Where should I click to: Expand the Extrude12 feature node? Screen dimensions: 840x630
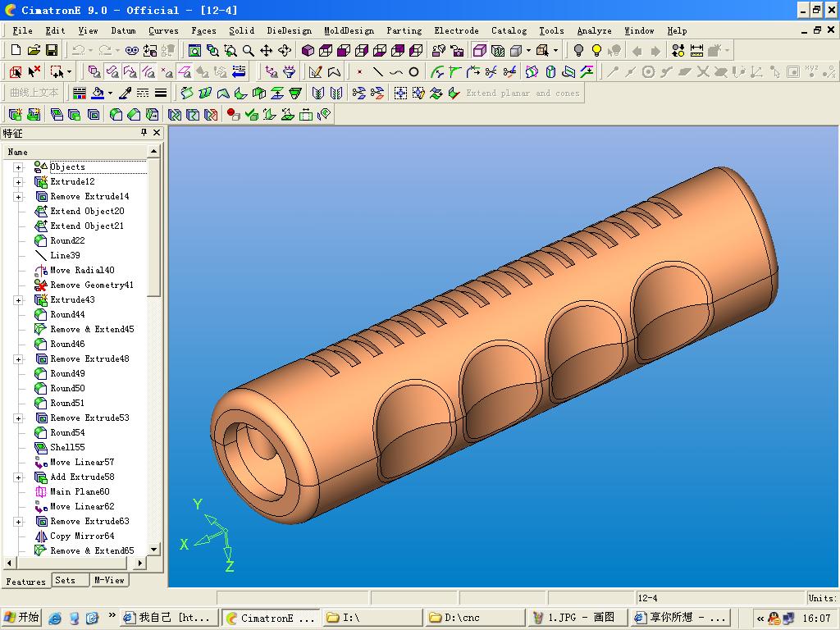click(18, 182)
